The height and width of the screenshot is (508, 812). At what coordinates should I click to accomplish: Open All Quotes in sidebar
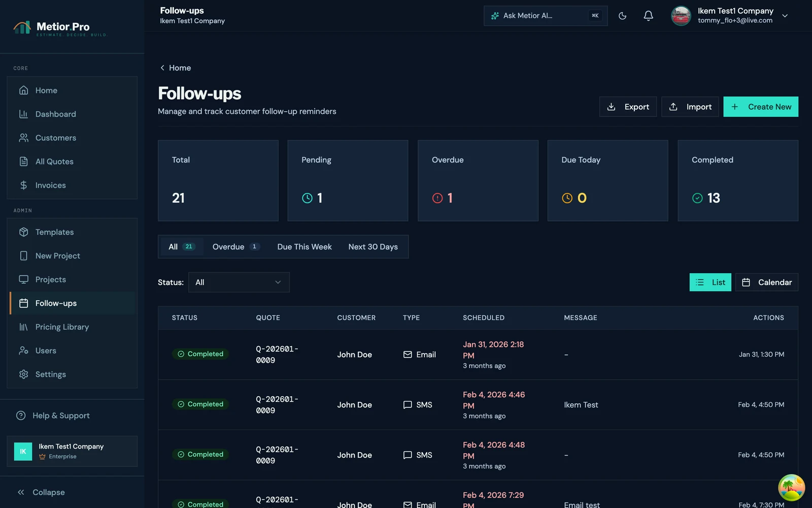[x=72, y=162]
